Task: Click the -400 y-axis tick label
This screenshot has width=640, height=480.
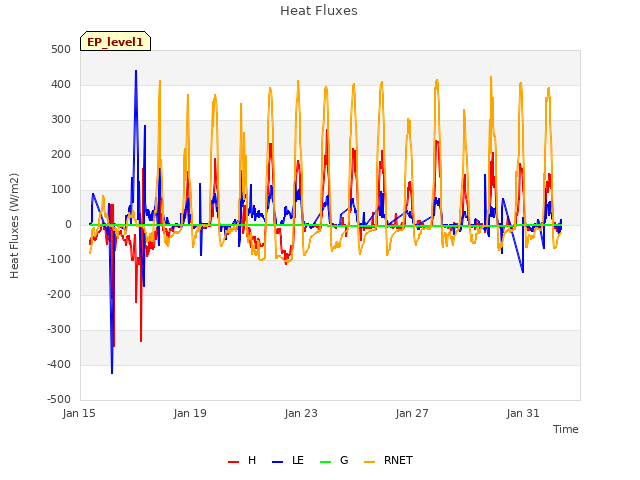Action: point(59,364)
